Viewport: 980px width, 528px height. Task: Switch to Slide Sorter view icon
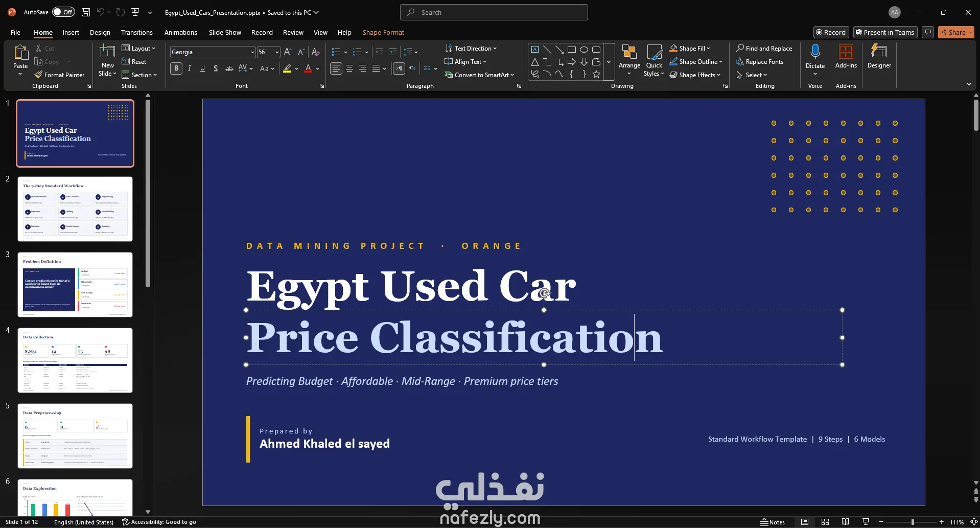825,522
